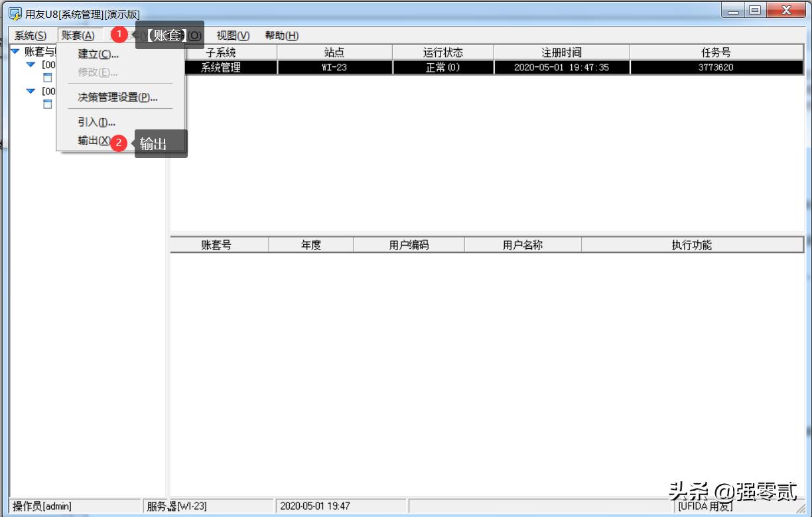Open the 帮助(H) menu
The image size is (812, 517).
pyautogui.click(x=285, y=35)
